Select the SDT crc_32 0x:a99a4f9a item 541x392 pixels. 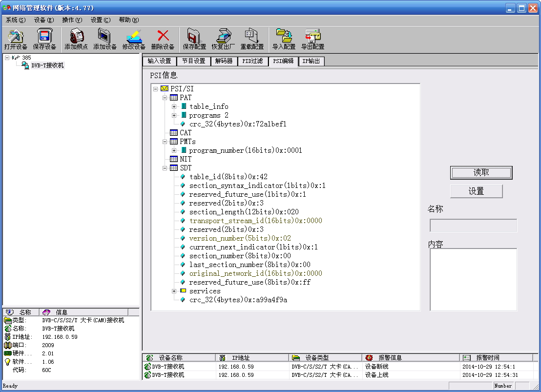tap(238, 300)
